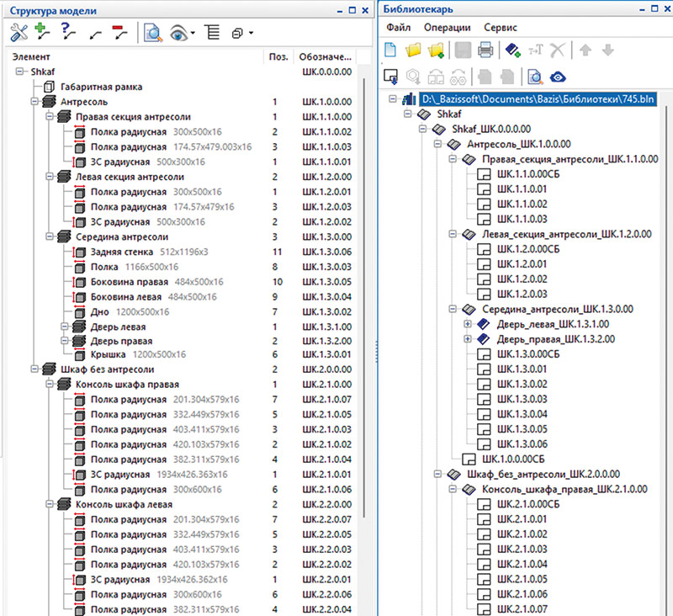
Task: Open the cube display mode dropdown arrow
Action: pos(250,35)
